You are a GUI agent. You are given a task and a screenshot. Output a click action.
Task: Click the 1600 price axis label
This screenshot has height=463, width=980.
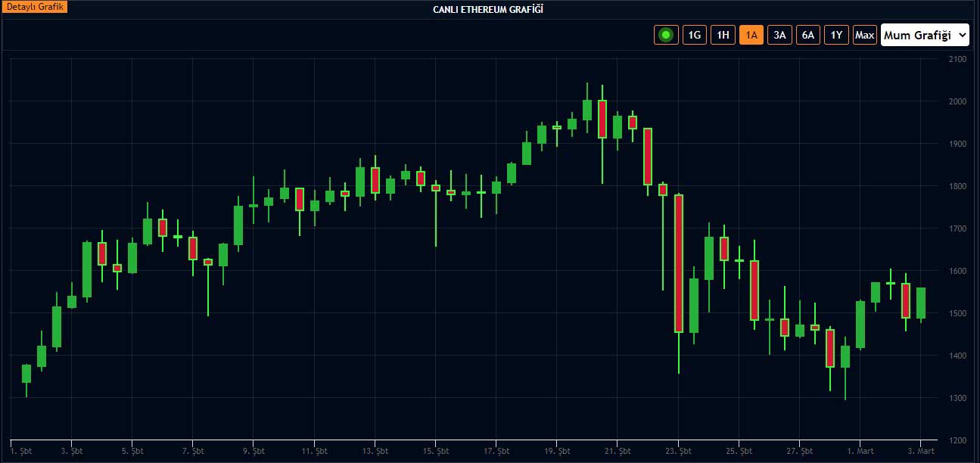click(x=957, y=271)
